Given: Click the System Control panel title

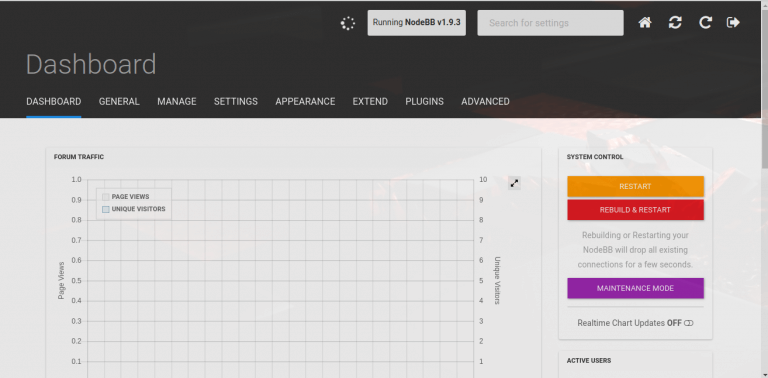Looking at the screenshot, I should click(595, 157).
